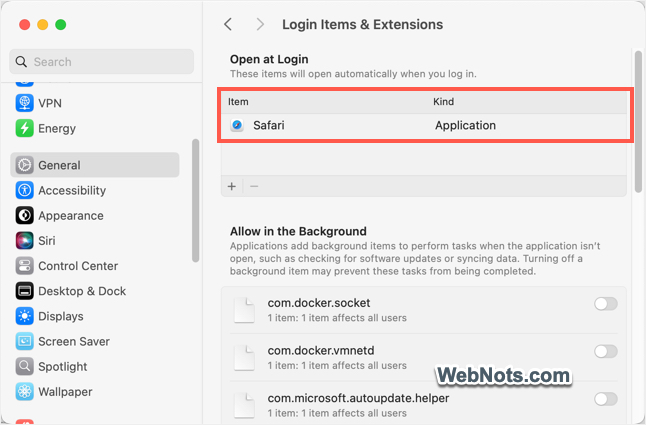Click the VPN globe icon in sidebar
646x425 pixels.
pyautogui.click(x=24, y=103)
